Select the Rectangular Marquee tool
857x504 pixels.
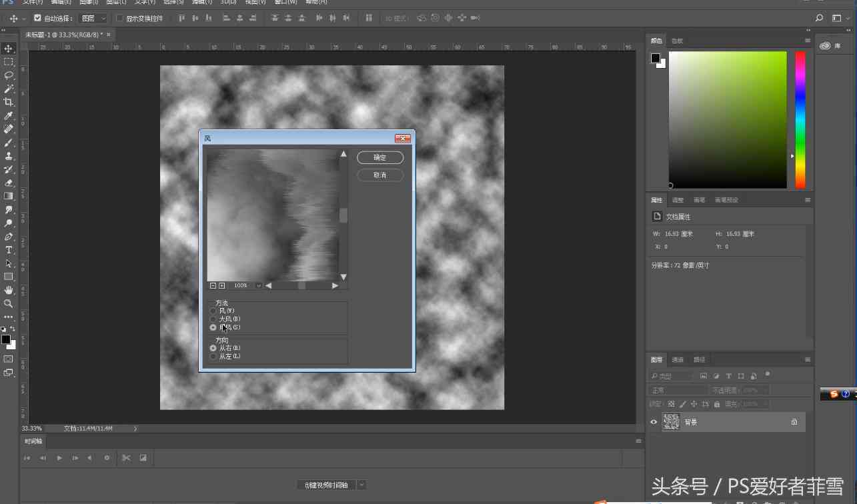tap(9, 62)
